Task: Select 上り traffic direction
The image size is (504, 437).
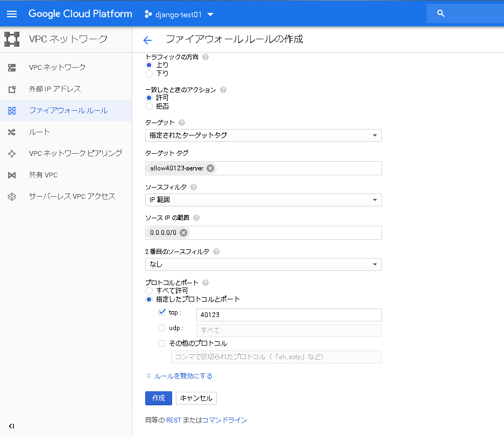Action: pos(149,65)
